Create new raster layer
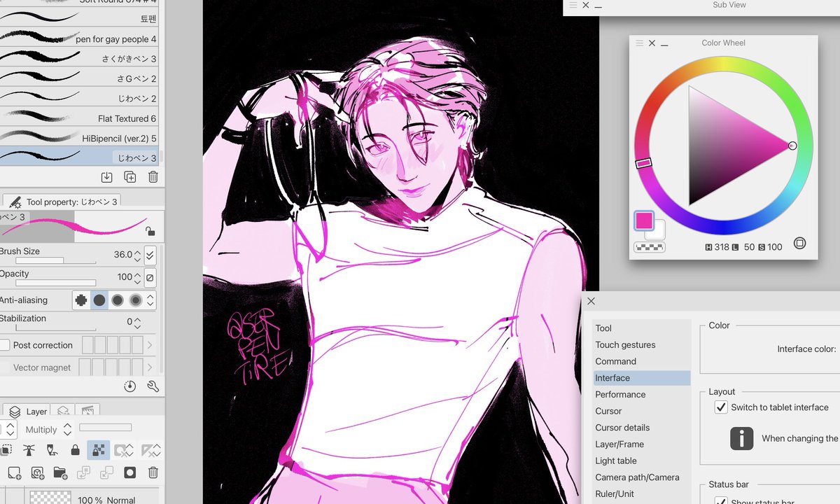This screenshot has width=840, height=504. coord(13,473)
